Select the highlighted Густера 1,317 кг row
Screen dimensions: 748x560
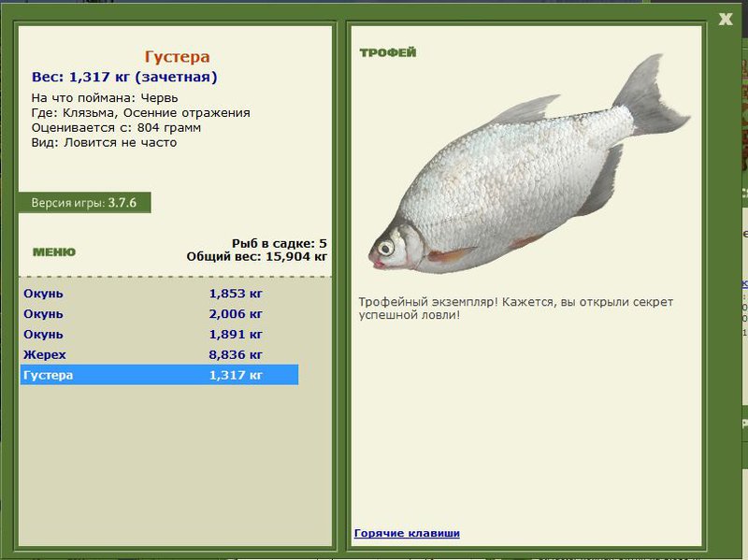click(x=159, y=375)
